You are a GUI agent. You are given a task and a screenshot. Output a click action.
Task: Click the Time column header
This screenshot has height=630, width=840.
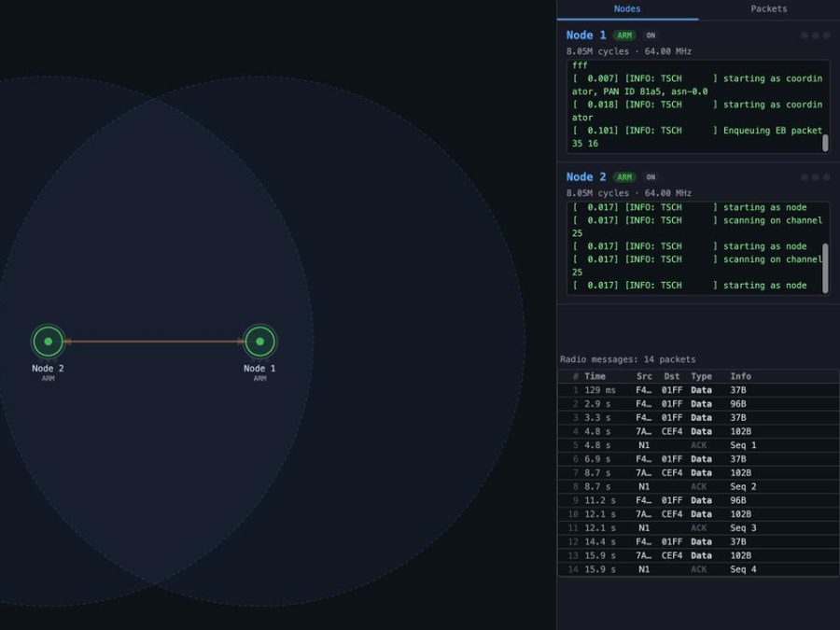[595, 376]
